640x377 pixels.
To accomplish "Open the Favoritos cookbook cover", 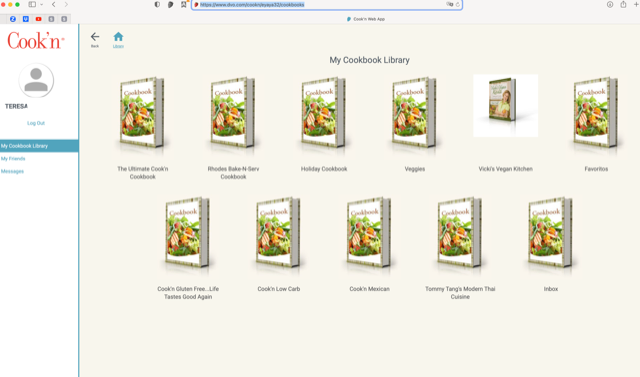I will point(596,112).
